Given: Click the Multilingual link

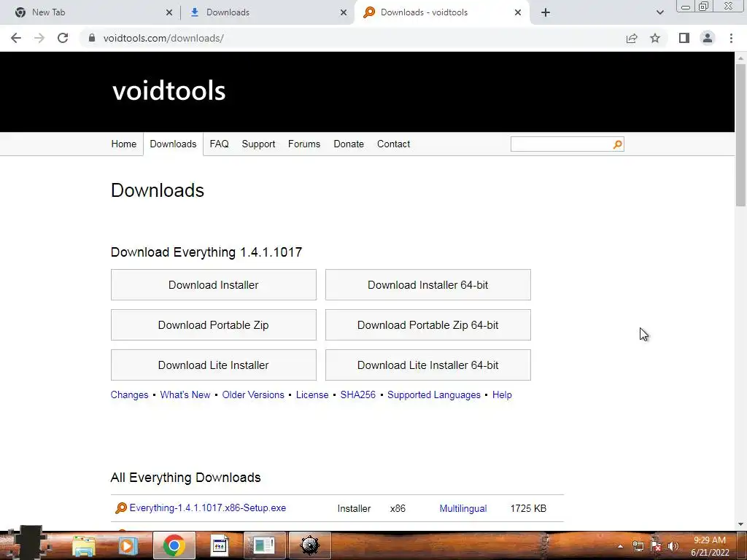Looking at the screenshot, I should point(463,508).
